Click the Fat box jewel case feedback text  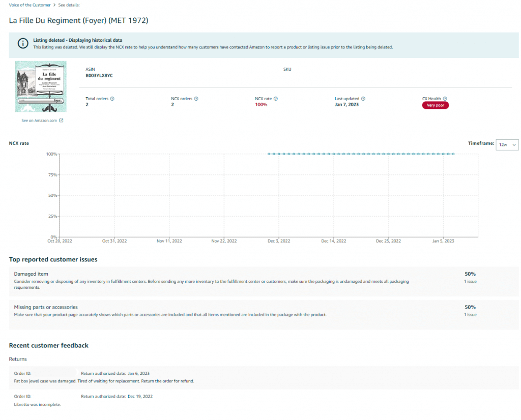click(104, 381)
